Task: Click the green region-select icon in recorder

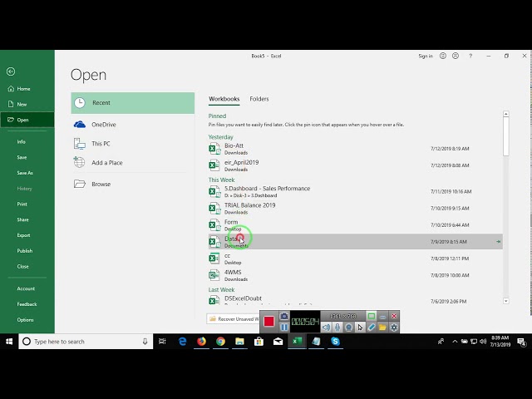Action: click(x=372, y=316)
